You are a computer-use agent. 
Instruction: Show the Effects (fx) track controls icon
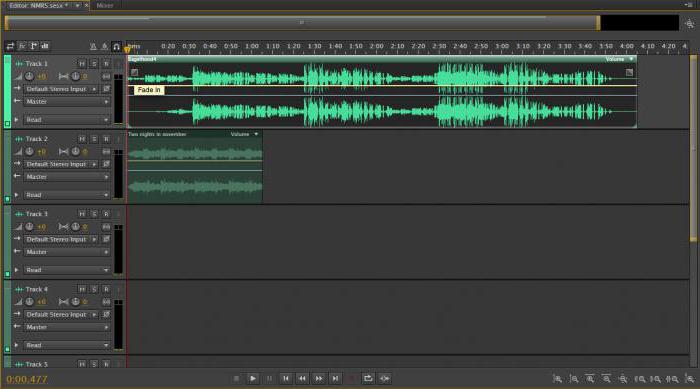coord(22,46)
